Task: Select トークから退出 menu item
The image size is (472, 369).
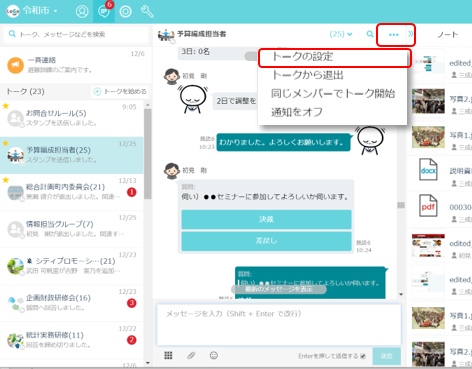Action: [333, 75]
